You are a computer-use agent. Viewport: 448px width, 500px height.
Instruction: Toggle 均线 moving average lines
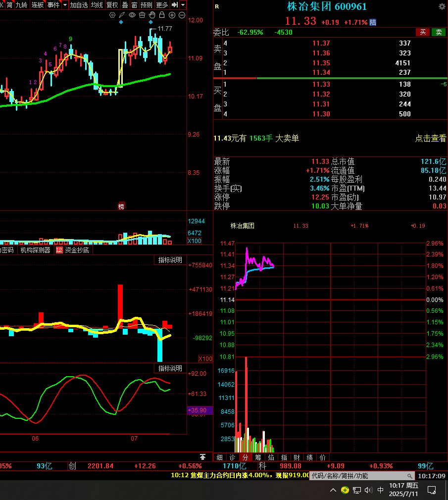click(97, 5)
